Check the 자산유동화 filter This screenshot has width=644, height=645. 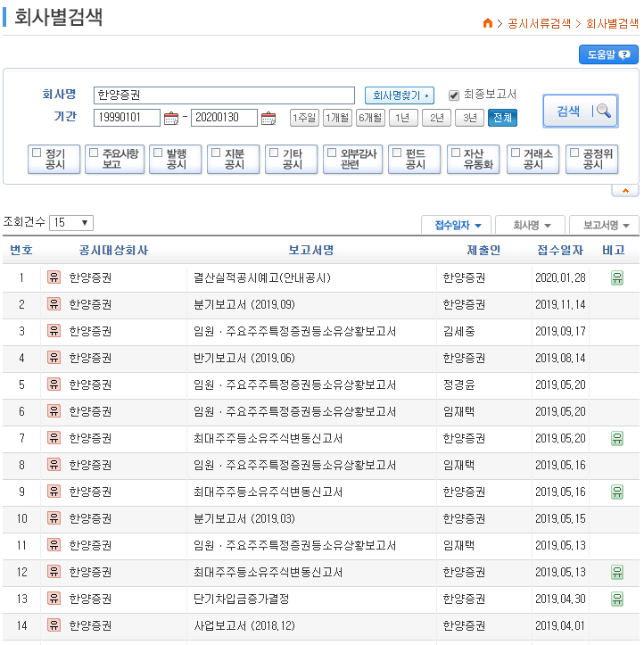coord(456,153)
